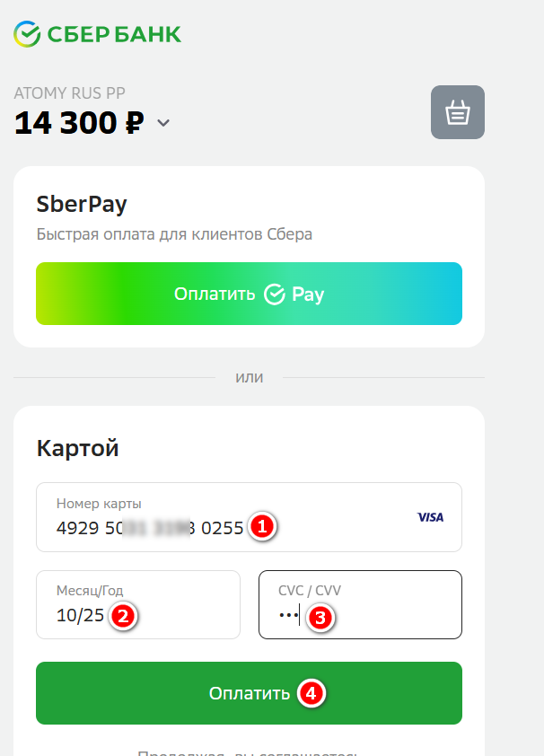Click the Sber checkmark logo icon
This screenshot has height=756, width=544.
(27, 34)
